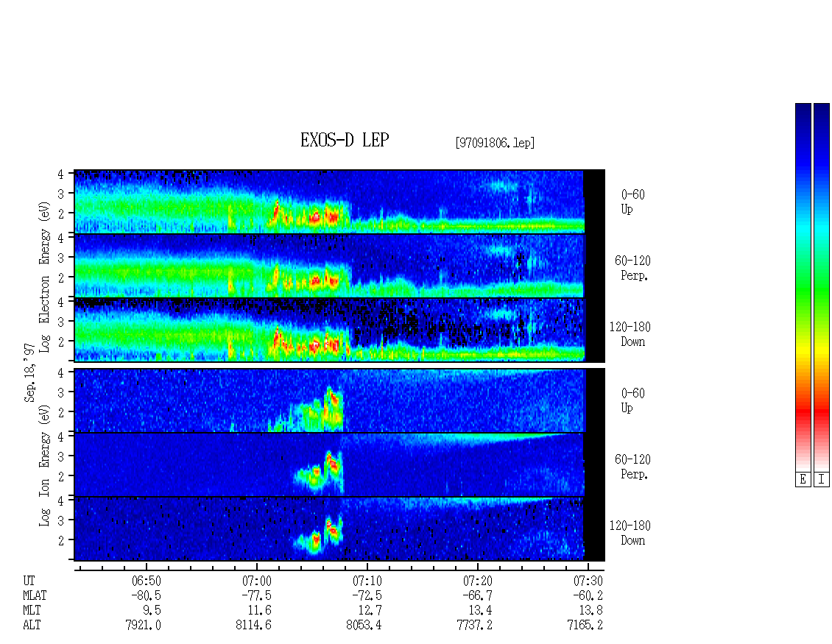This screenshot has width=832, height=644.
Task: Click MLT value 9.5
Action: pyautogui.click(x=152, y=610)
